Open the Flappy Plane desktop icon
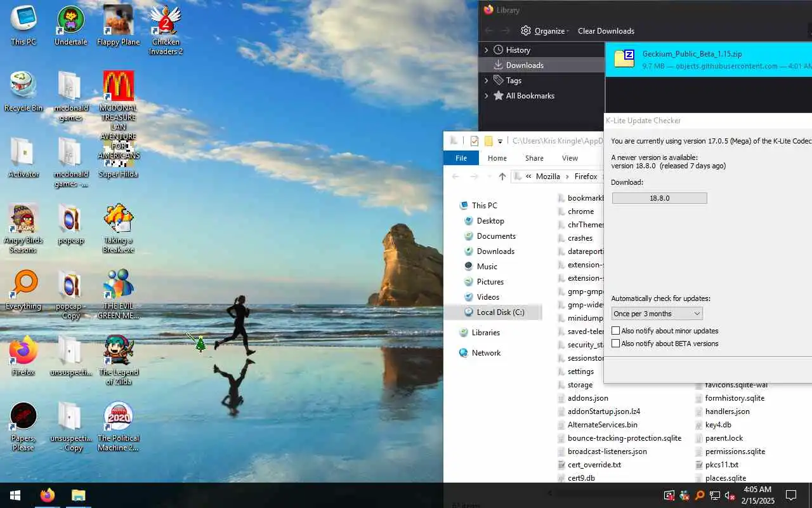This screenshot has width=812, height=508. pyautogui.click(x=118, y=25)
